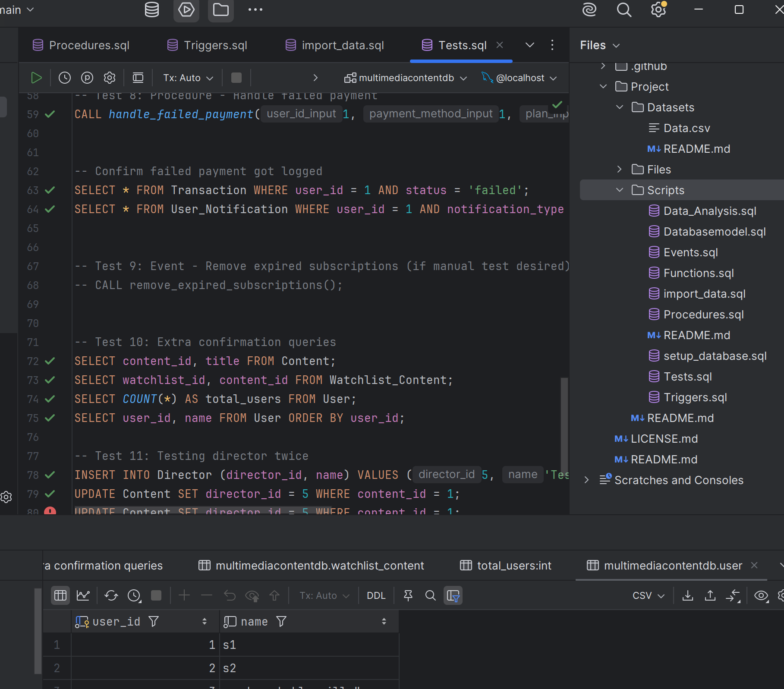Reload results page
This screenshot has width=784, height=689.
[111, 596]
